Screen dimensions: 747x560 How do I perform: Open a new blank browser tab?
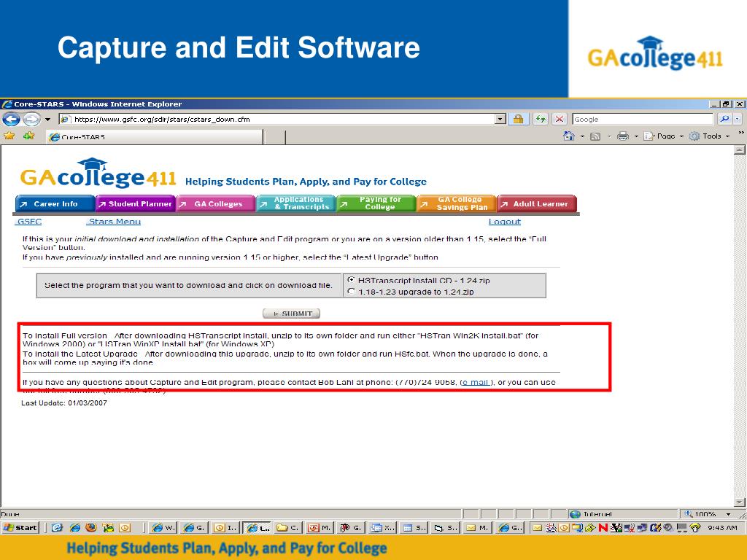274,137
